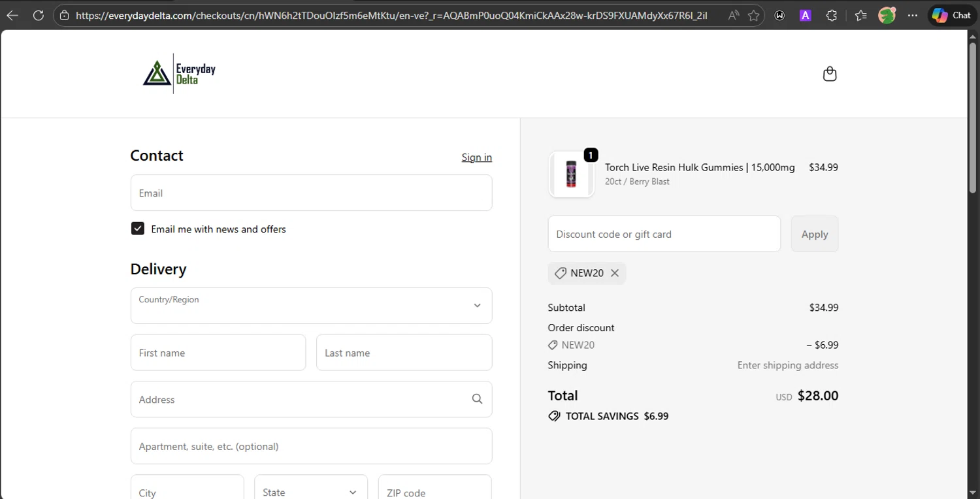The width and height of the screenshot is (980, 499).
Task: Click the City field
Action: 187,487
